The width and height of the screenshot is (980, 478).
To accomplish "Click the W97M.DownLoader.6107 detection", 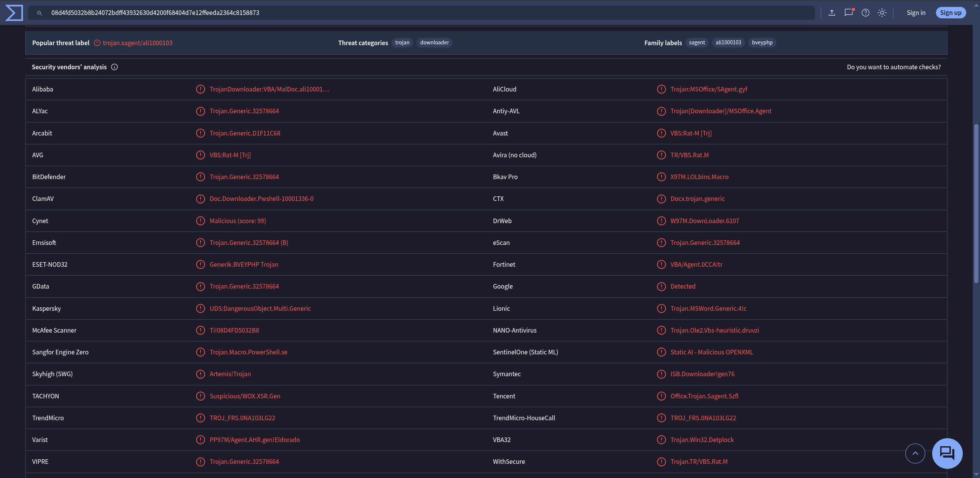I will pos(705,221).
